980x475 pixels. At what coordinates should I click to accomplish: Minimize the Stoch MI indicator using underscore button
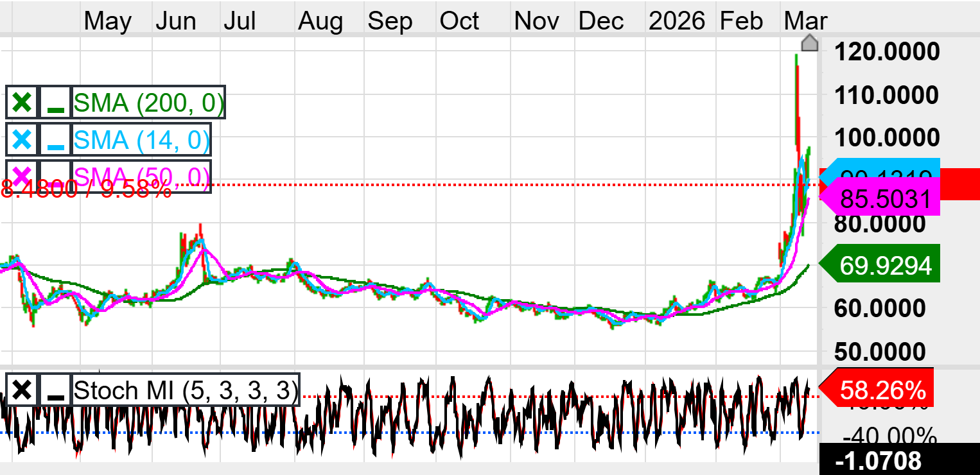click(x=56, y=390)
